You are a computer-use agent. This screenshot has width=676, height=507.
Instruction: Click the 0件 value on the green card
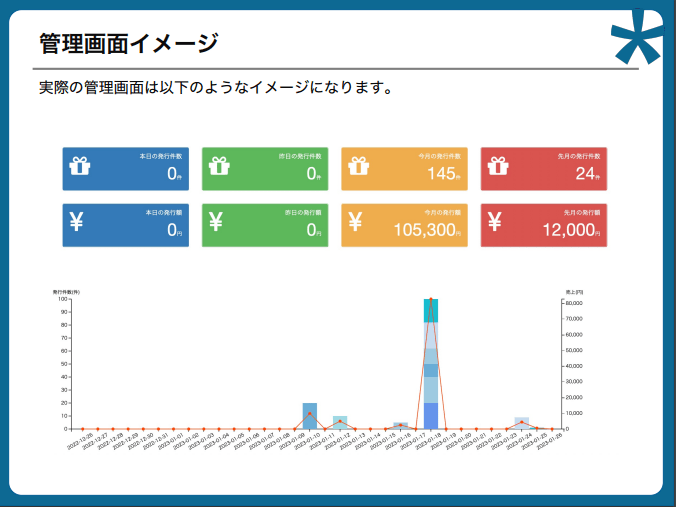click(x=314, y=174)
